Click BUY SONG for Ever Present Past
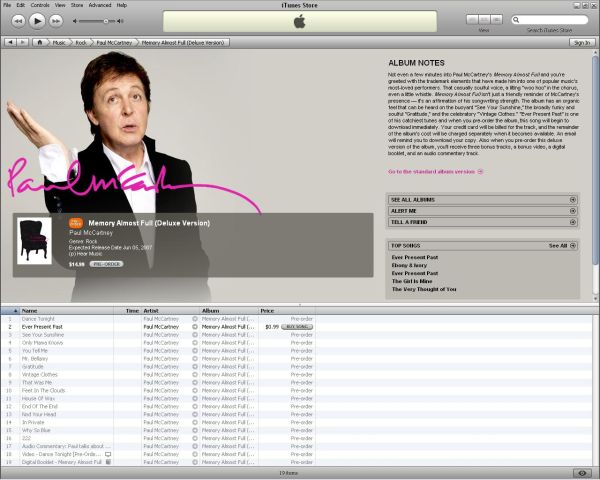Screen dimensions: 600x480 [297, 327]
